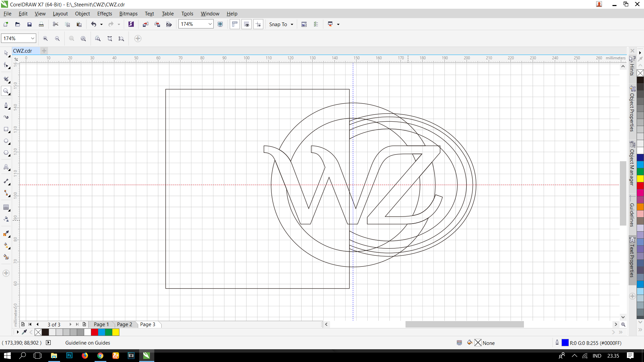Open the Publish to PDF tool
This screenshot has height=362, width=644.
(x=169, y=24)
